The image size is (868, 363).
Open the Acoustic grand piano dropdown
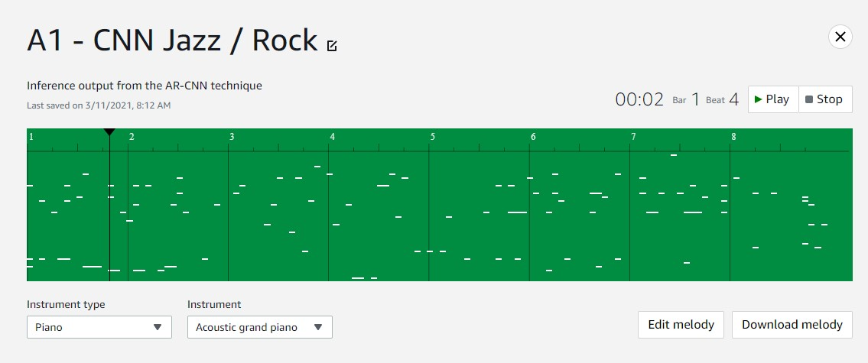pos(259,327)
